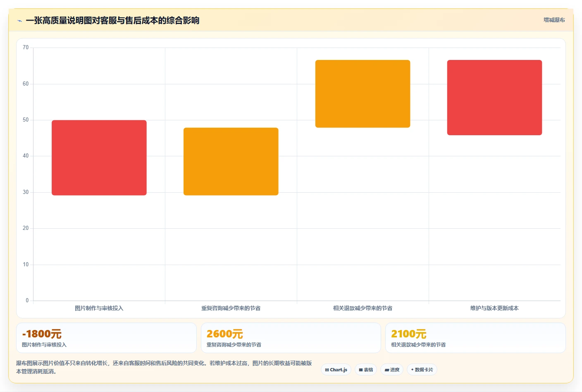The image size is (582, 392).
Task: Click the y-axis value 10
Action: coord(26,265)
